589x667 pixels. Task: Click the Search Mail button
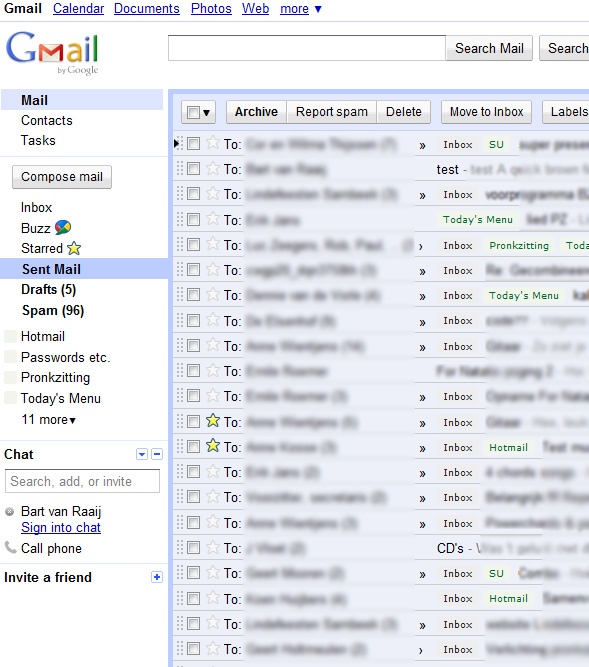click(x=489, y=48)
